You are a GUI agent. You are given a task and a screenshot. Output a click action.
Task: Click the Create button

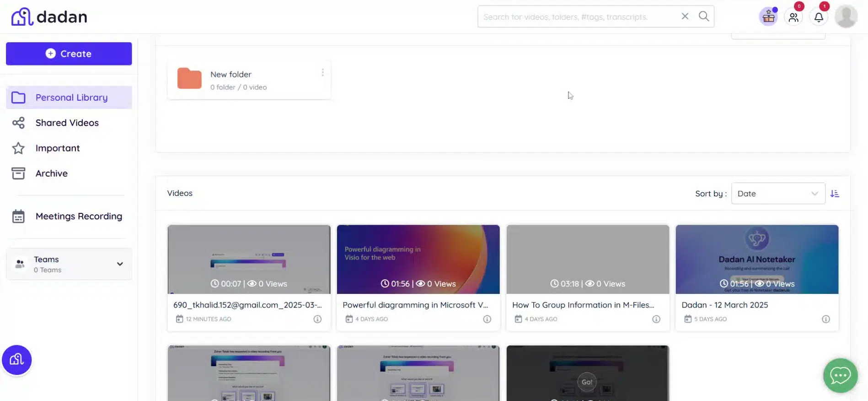(x=69, y=54)
